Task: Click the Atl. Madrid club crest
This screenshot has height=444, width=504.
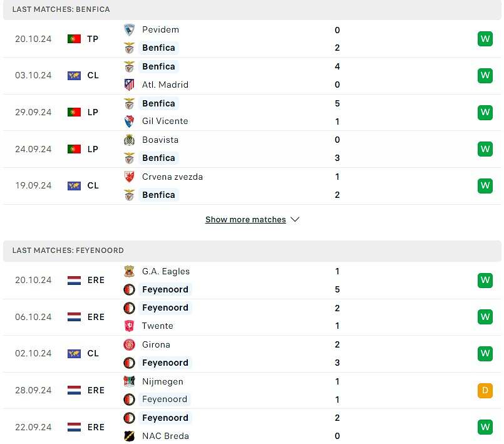Action: click(129, 85)
